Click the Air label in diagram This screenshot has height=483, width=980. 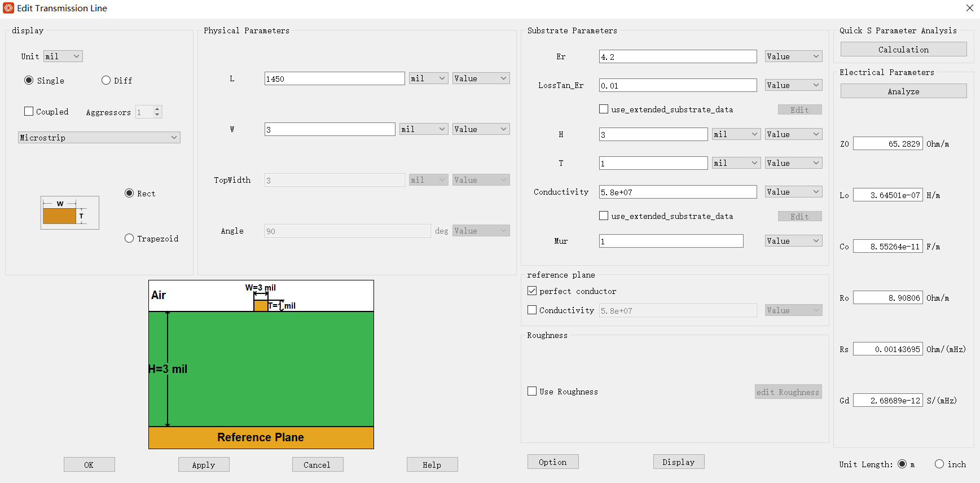point(159,295)
